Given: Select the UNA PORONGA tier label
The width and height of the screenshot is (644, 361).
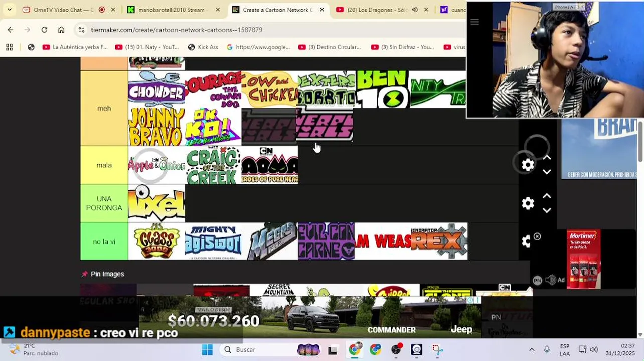Looking at the screenshot, I should coord(104,203).
